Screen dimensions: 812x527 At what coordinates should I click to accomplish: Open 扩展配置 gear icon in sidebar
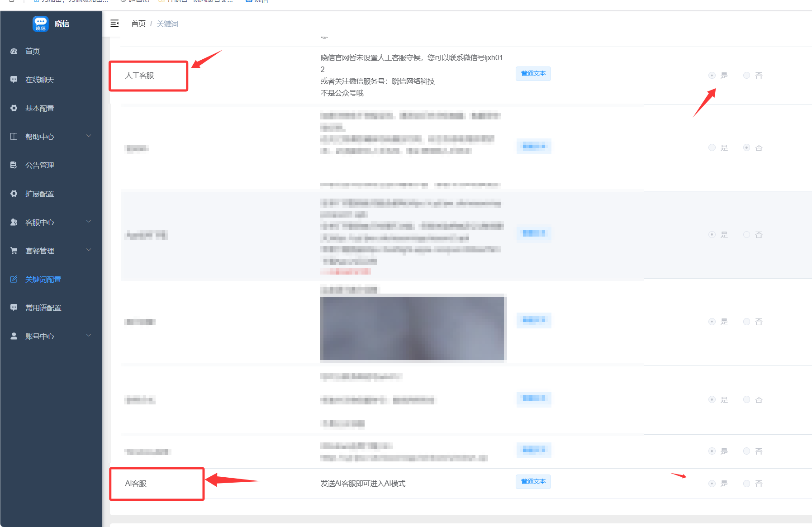click(x=14, y=194)
